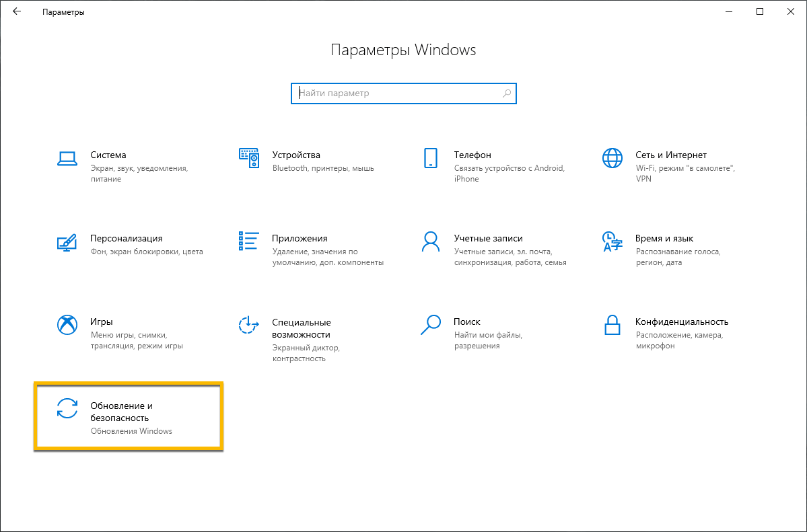The width and height of the screenshot is (807, 532).
Task: Open the Apps list icon
Action: click(x=248, y=241)
